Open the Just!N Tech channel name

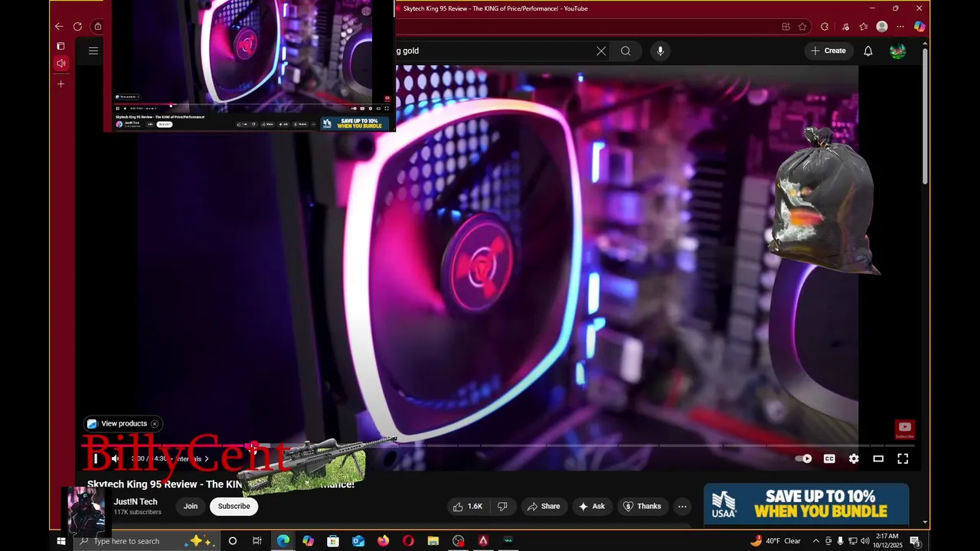[x=136, y=502]
